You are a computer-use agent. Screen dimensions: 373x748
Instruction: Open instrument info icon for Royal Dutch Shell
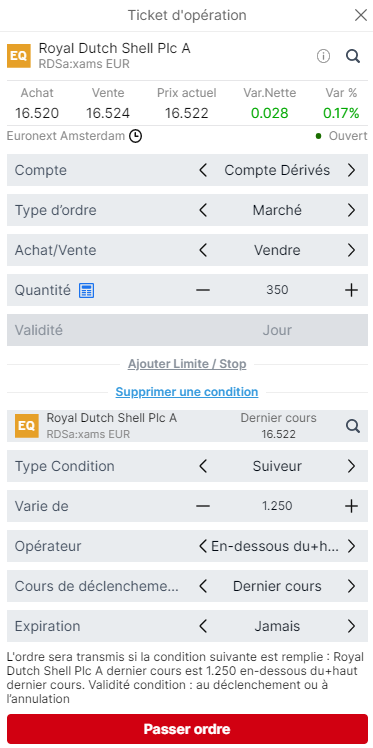pos(323,56)
